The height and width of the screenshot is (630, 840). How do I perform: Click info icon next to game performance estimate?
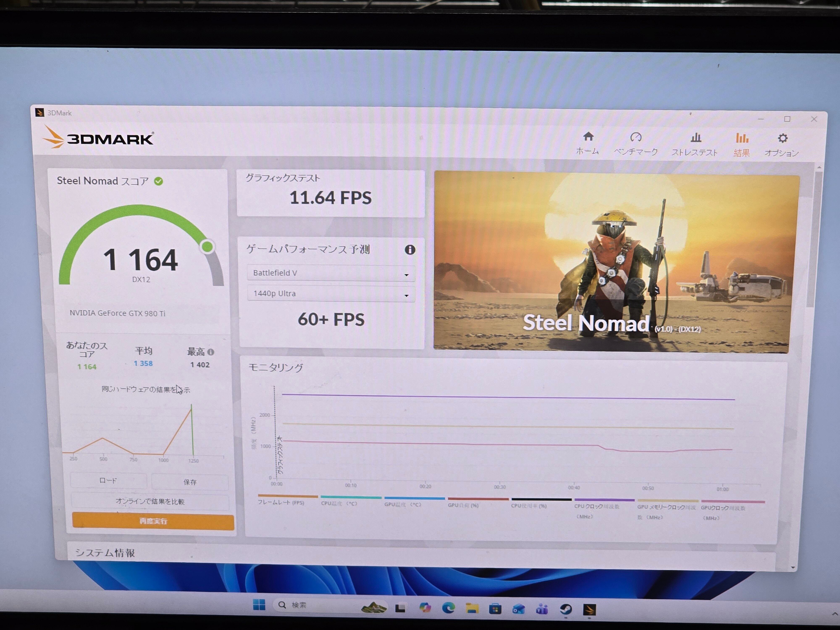[410, 249]
